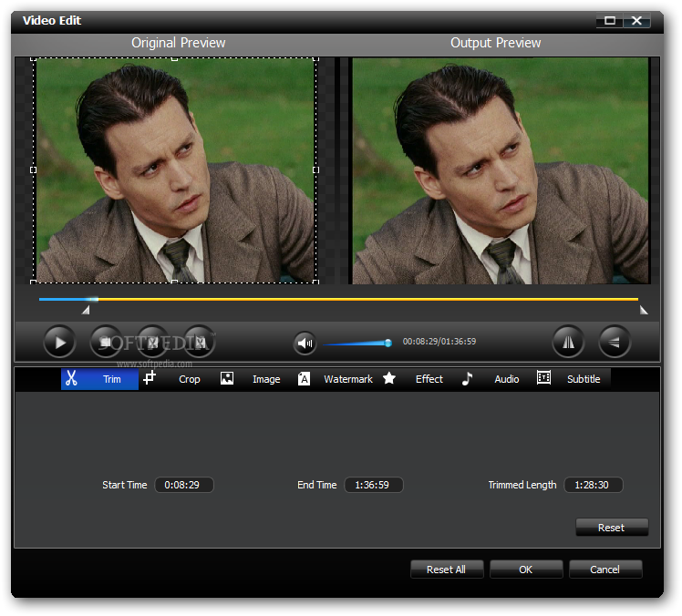Click the Image picture icon
The image size is (682, 616).
(x=227, y=378)
